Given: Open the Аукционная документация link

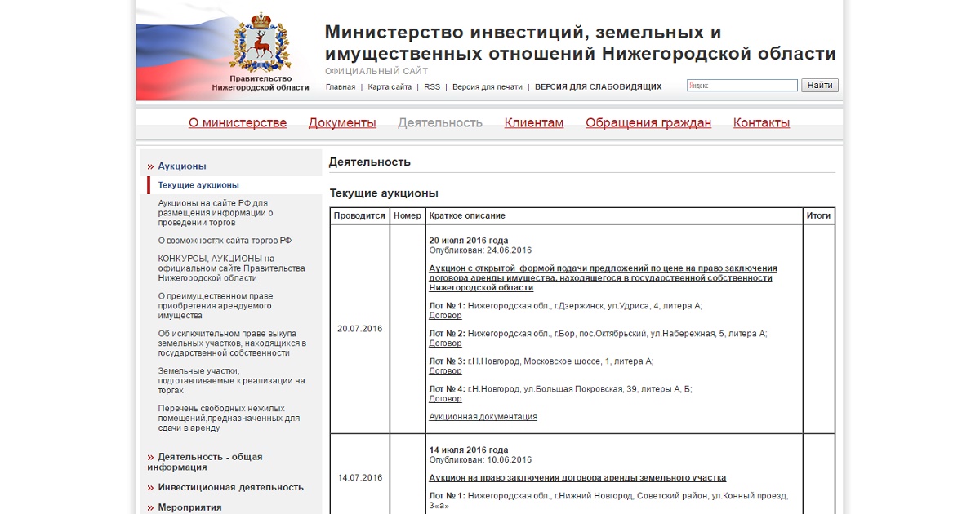Looking at the screenshot, I should [483, 417].
